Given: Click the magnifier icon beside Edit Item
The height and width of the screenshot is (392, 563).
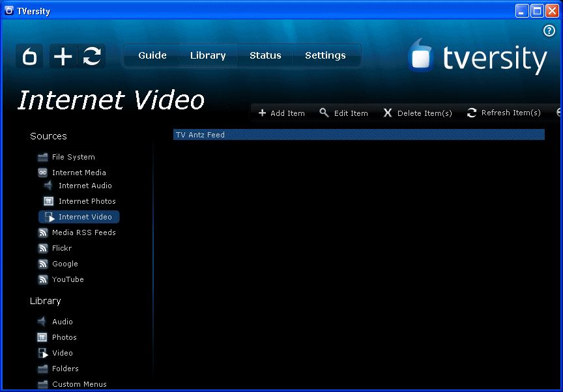Looking at the screenshot, I should 324,113.
